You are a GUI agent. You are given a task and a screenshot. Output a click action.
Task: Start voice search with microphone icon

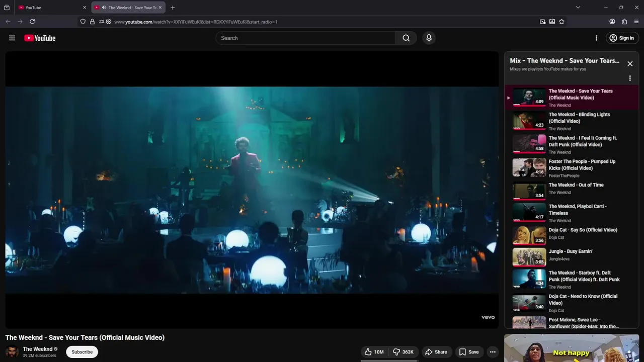coord(429,38)
